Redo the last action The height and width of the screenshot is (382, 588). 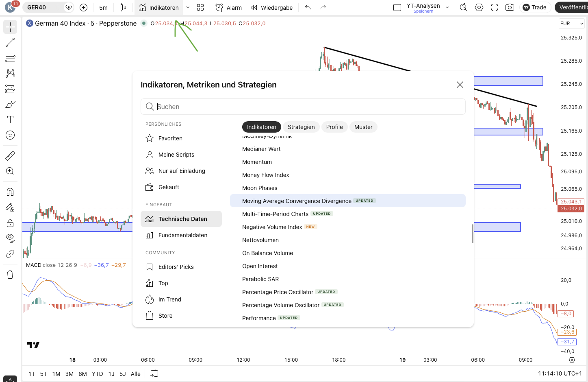point(323,7)
